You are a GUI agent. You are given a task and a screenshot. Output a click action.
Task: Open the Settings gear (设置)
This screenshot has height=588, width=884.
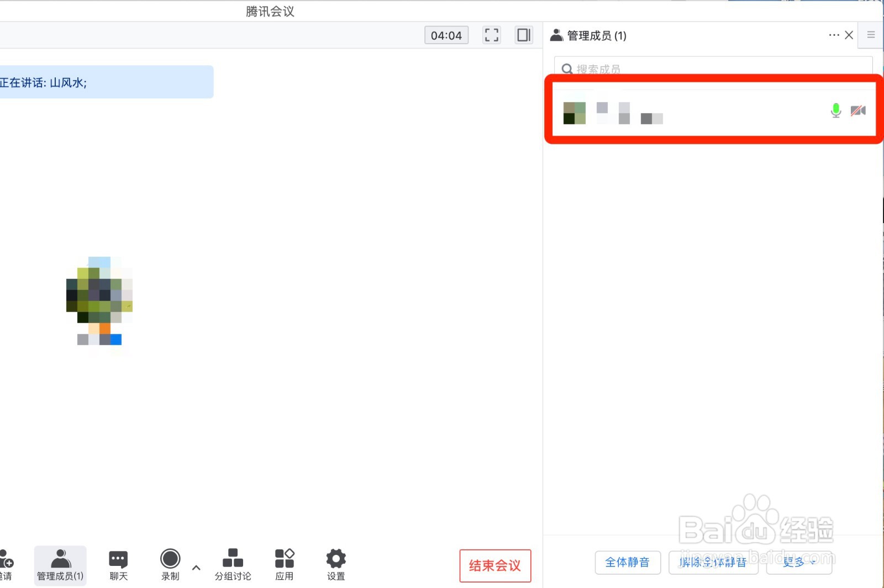(x=336, y=564)
